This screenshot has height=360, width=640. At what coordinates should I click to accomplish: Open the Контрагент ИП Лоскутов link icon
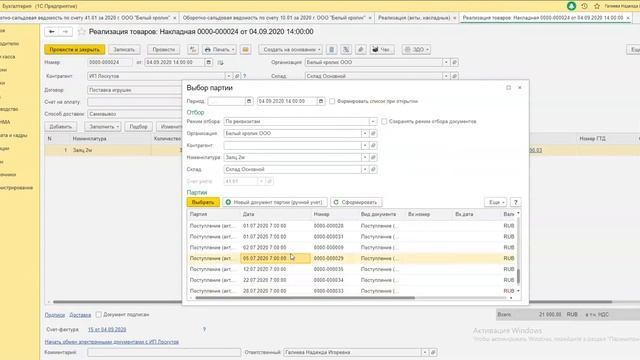coord(237,76)
